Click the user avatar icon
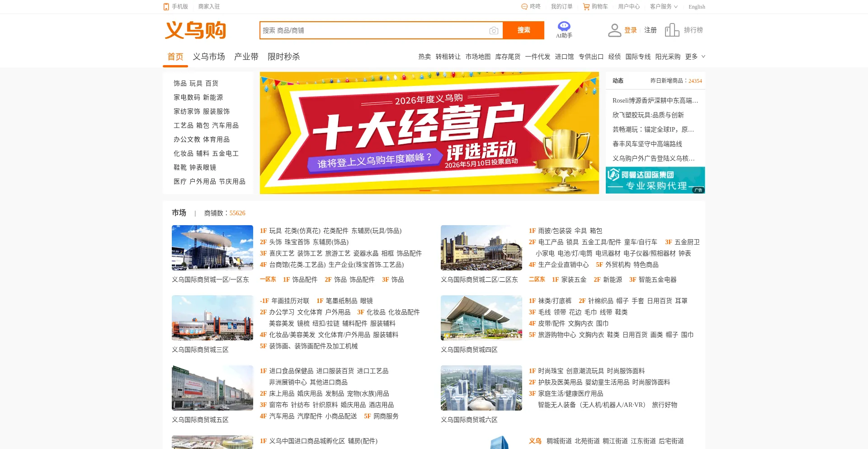The height and width of the screenshot is (449, 868). pyautogui.click(x=614, y=30)
